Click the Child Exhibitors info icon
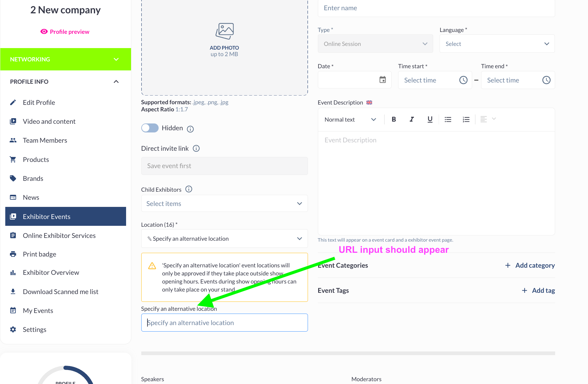 pos(189,189)
